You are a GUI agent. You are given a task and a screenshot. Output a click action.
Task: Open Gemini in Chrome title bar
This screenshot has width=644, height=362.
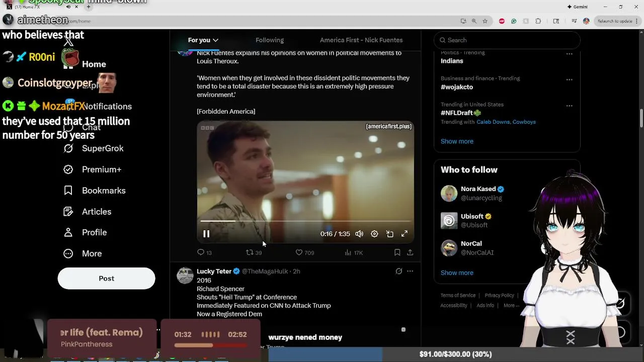tap(577, 7)
